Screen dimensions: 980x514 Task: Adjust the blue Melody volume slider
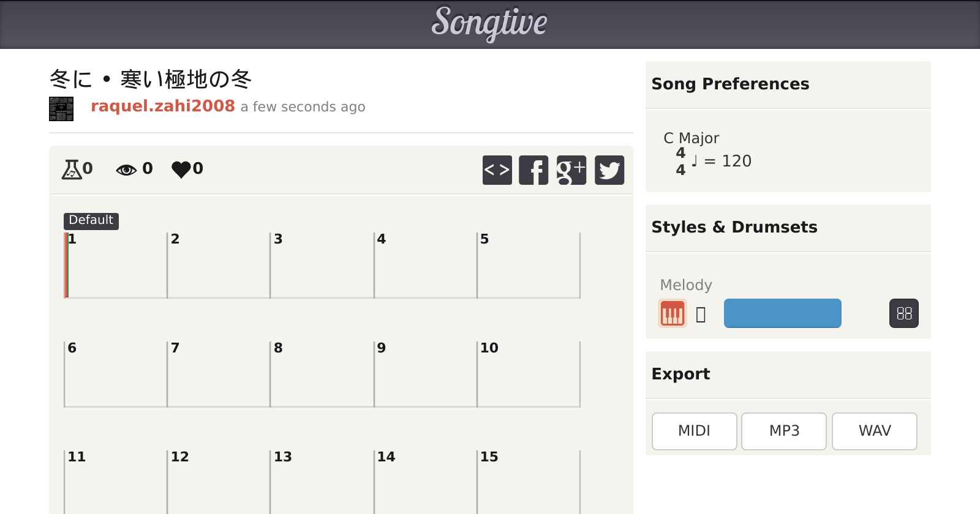782,313
